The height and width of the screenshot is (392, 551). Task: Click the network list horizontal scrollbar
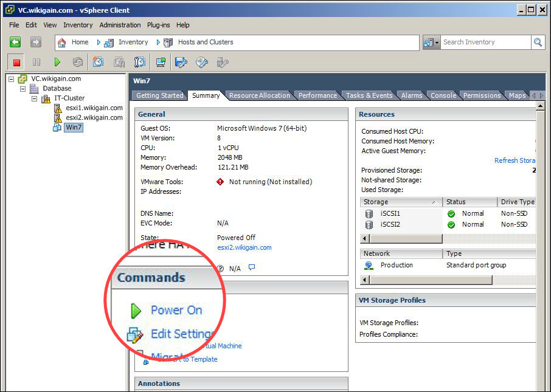431,280
